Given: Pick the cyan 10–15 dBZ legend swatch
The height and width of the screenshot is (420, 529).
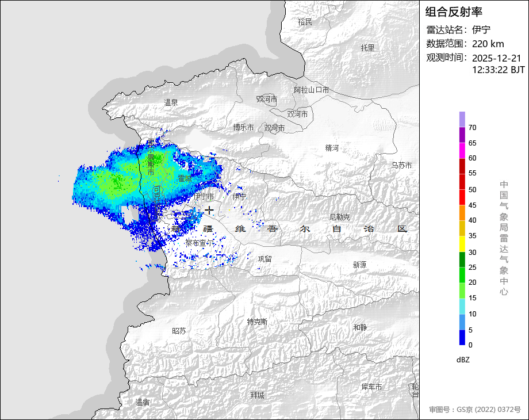Looking at the screenshot, I should (x=462, y=307).
